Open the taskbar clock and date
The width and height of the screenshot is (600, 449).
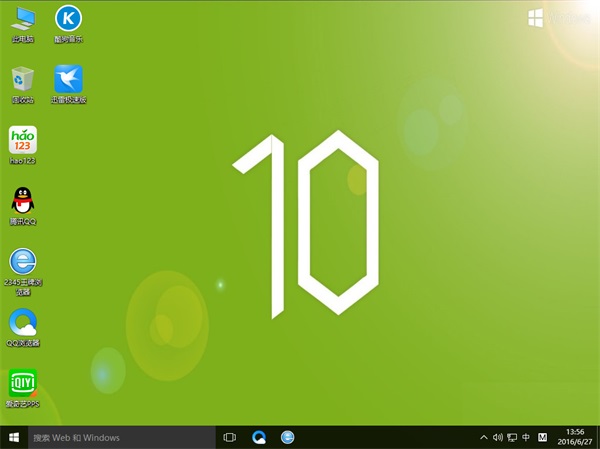point(575,437)
